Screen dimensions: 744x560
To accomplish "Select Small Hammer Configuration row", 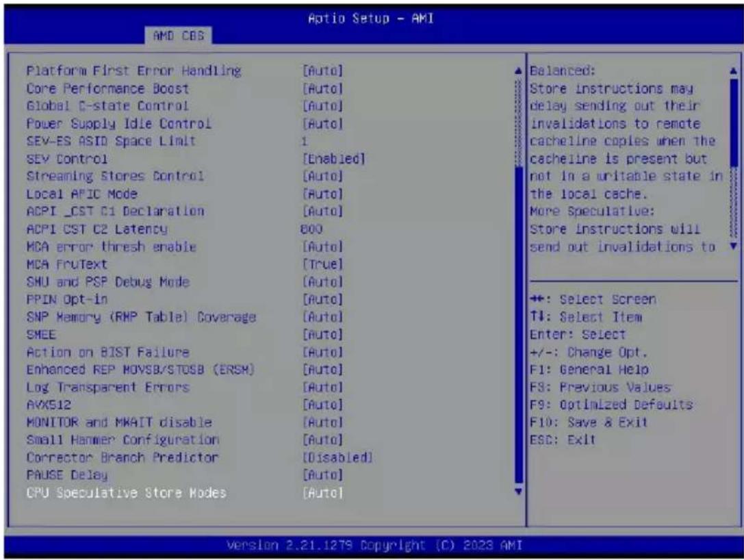I will (123, 440).
